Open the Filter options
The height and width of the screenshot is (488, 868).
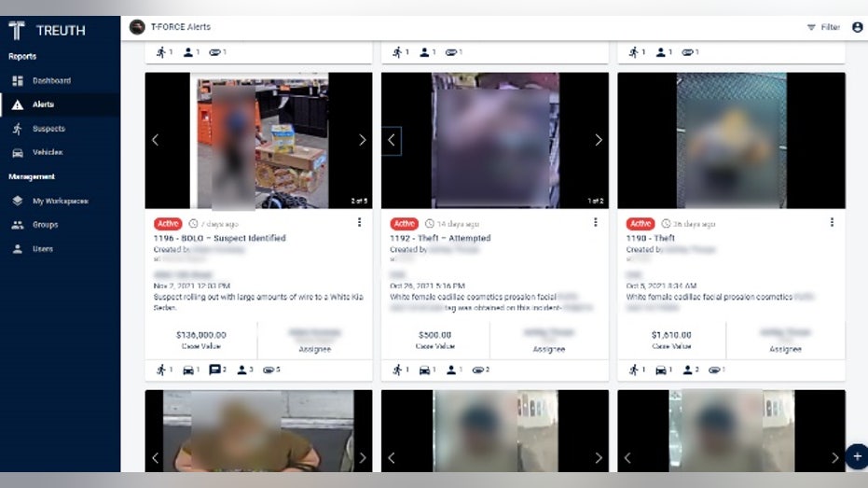pos(823,27)
